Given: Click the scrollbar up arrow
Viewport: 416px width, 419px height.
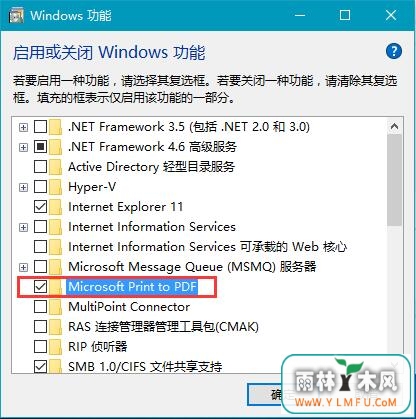Looking at the screenshot, I should [395, 126].
